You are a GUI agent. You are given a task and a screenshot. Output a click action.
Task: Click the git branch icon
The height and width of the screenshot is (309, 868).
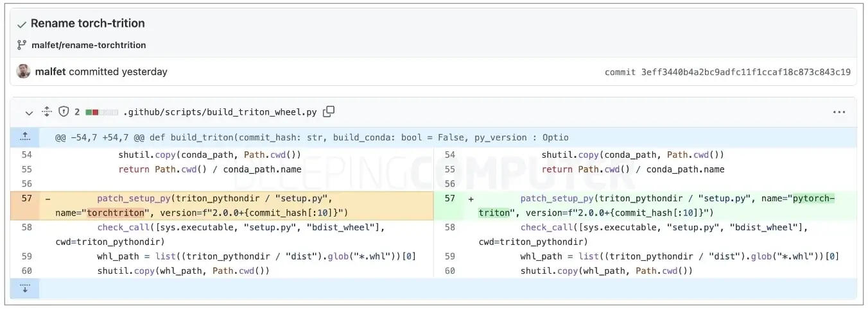(22, 45)
